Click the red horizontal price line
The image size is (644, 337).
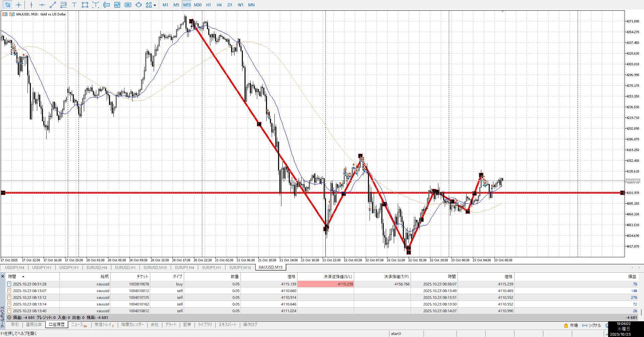tap(201, 193)
